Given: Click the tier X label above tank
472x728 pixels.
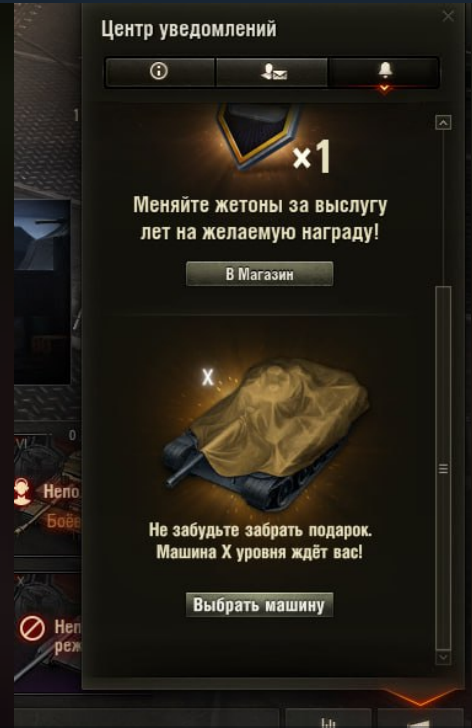Looking at the screenshot, I should [208, 377].
